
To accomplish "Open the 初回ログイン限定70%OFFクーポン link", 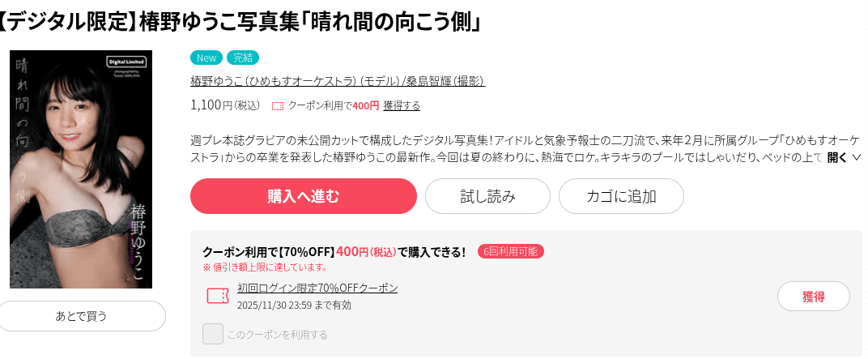I will pos(317,288).
